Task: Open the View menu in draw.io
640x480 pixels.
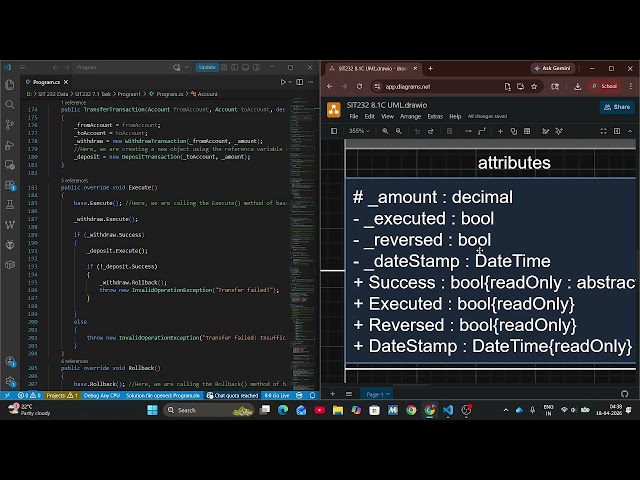Action: click(387, 116)
